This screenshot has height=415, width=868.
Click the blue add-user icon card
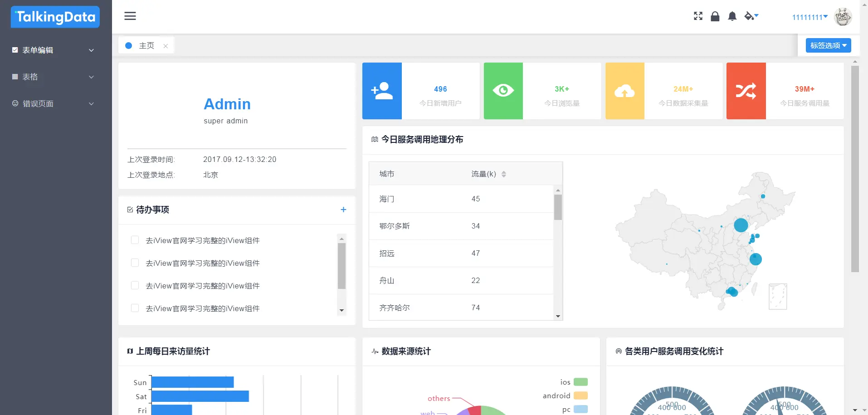382,91
